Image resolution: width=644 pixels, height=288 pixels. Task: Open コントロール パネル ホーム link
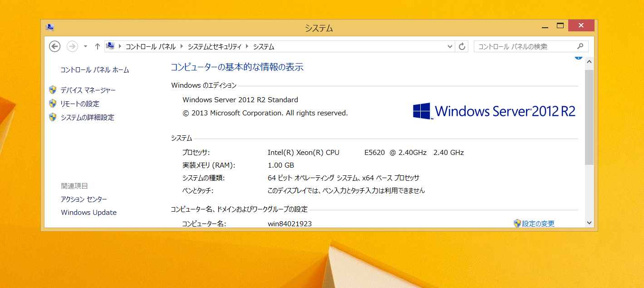point(95,70)
